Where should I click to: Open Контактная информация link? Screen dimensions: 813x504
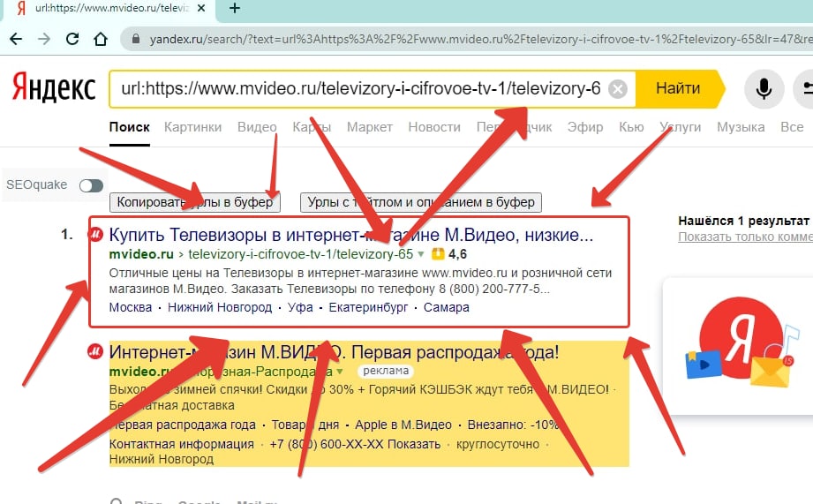[182, 445]
